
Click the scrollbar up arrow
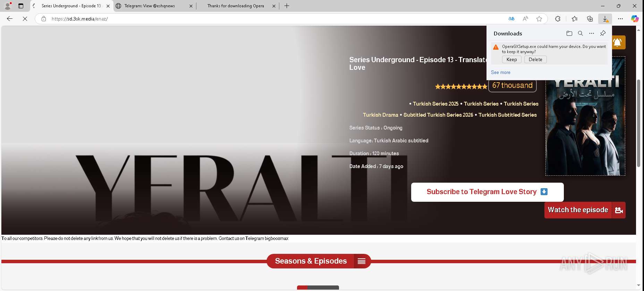pyautogui.click(x=638, y=30)
